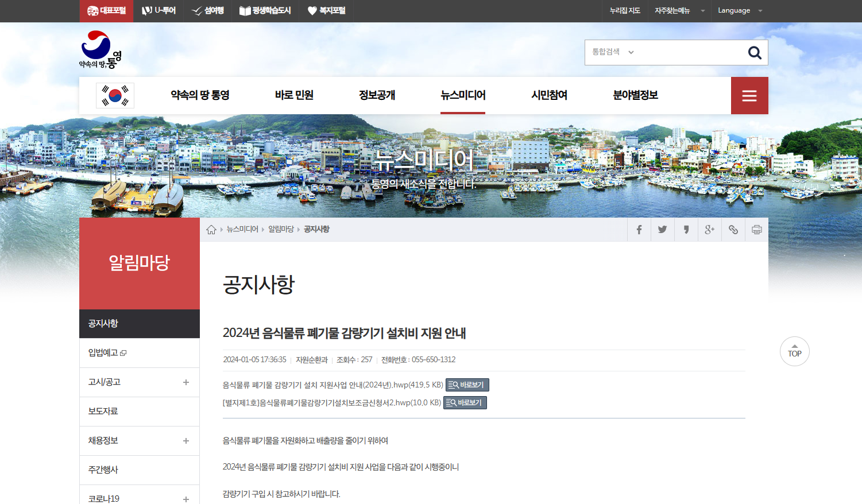Screen dimensions: 862x504
Task: Open the 복지포털 site
Action: 326,11
